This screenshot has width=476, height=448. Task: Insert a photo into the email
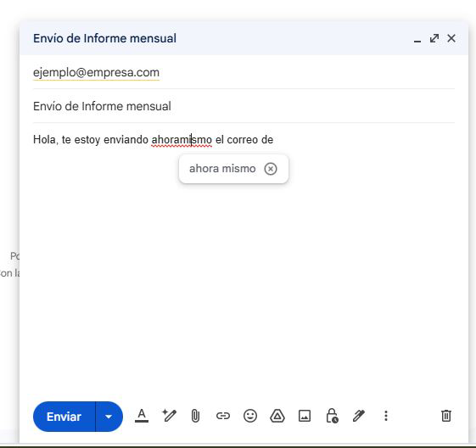(x=305, y=416)
